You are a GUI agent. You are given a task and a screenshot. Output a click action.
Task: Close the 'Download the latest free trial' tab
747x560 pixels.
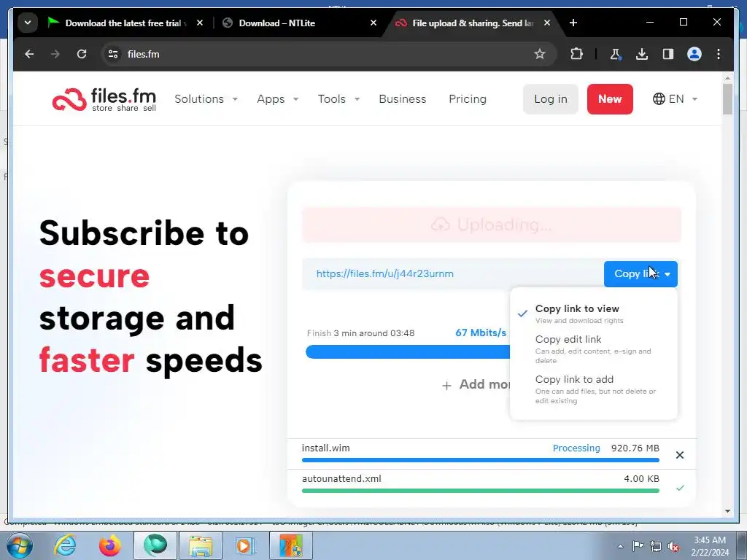click(200, 23)
